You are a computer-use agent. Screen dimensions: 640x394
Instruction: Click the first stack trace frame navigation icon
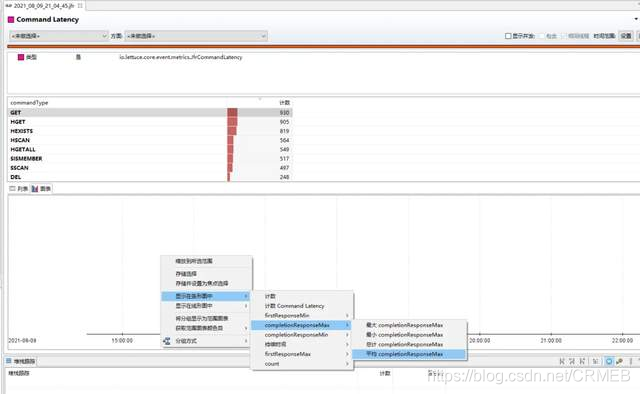tap(562, 361)
